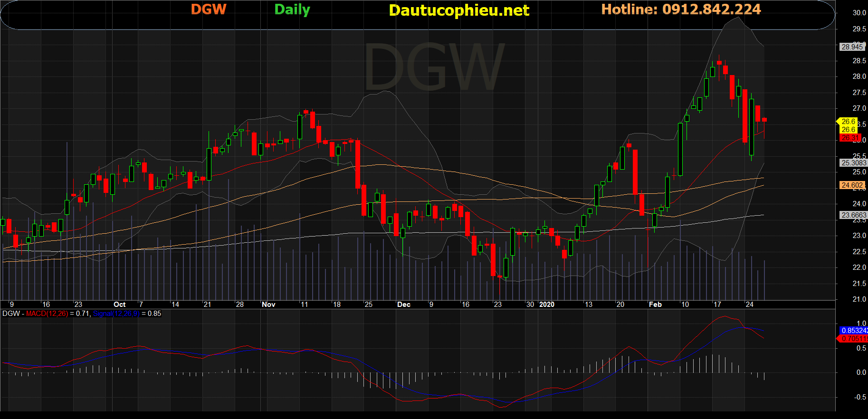Select the Nov marker on date axis

click(x=268, y=305)
